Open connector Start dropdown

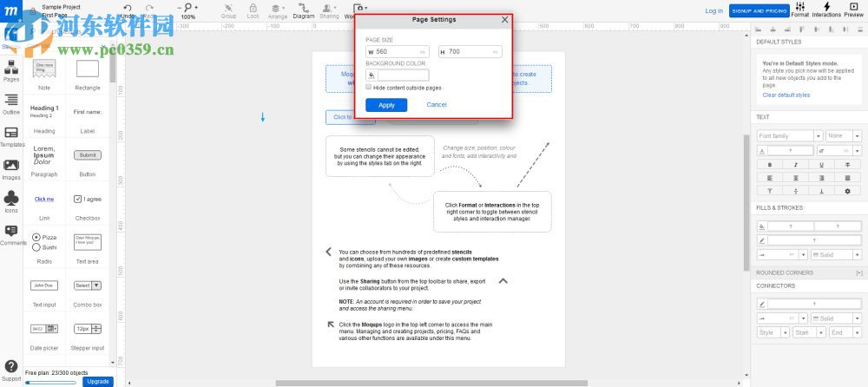(x=809, y=332)
